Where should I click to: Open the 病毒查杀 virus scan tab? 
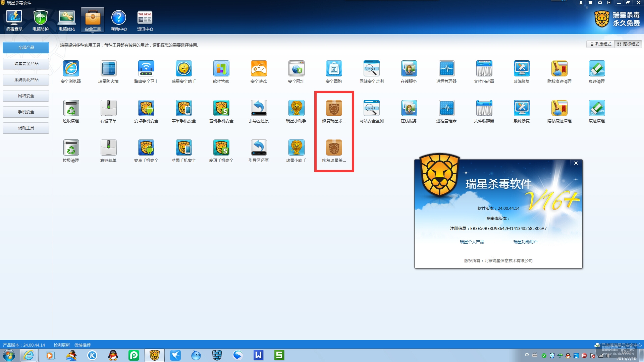point(14,21)
